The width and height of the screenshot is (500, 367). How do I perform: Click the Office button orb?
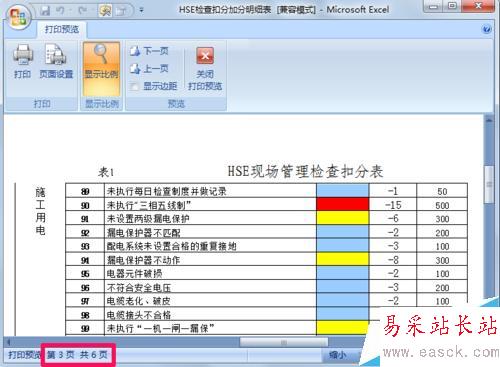click(x=18, y=17)
